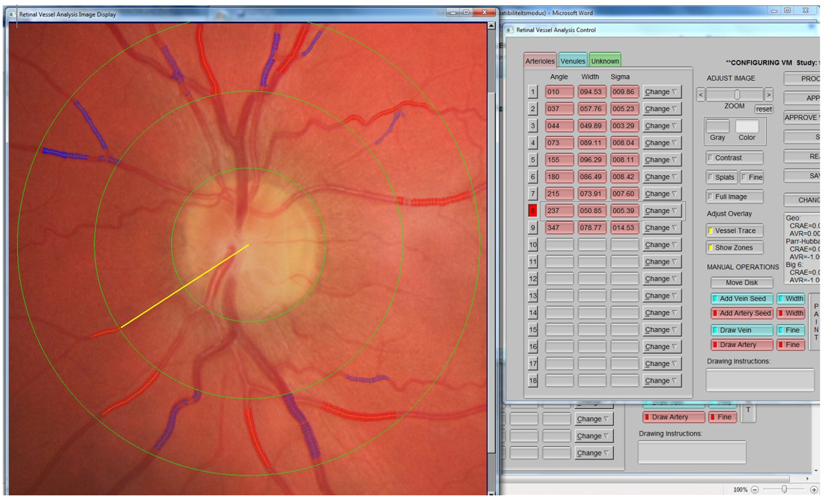Open the Change dropdown for row 5
The image size is (828, 504).
(661, 160)
